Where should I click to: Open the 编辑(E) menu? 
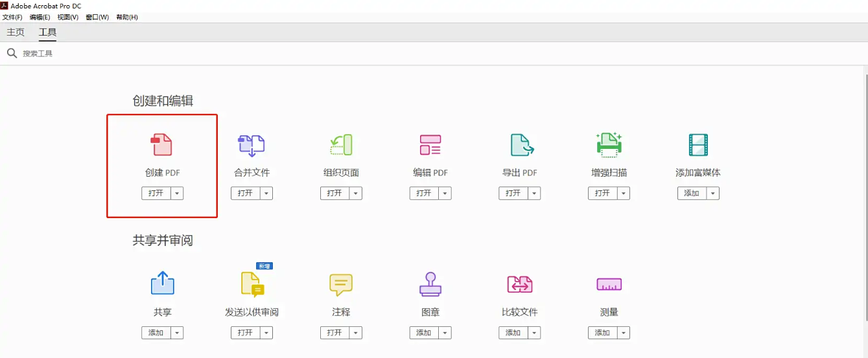pyautogui.click(x=40, y=17)
